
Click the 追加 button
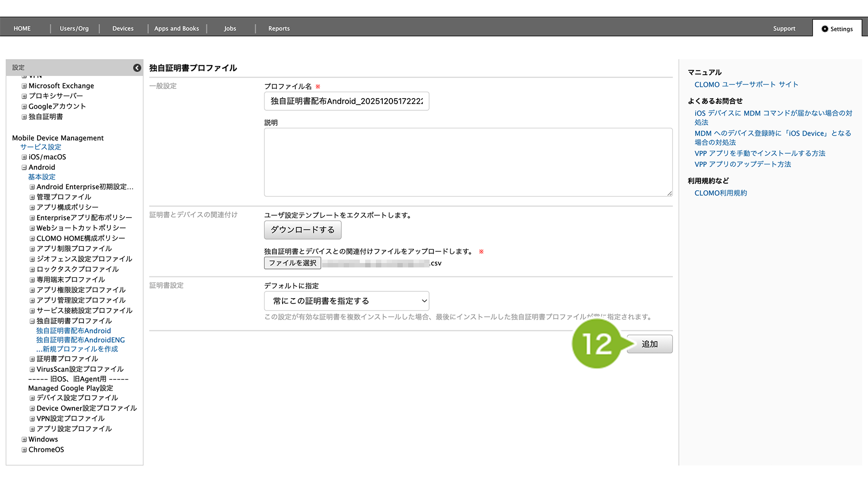(x=649, y=344)
